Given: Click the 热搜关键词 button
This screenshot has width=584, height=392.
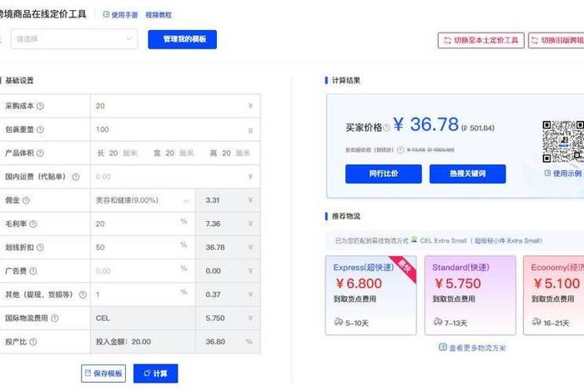Looking at the screenshot, I should (x=467, y=173).
